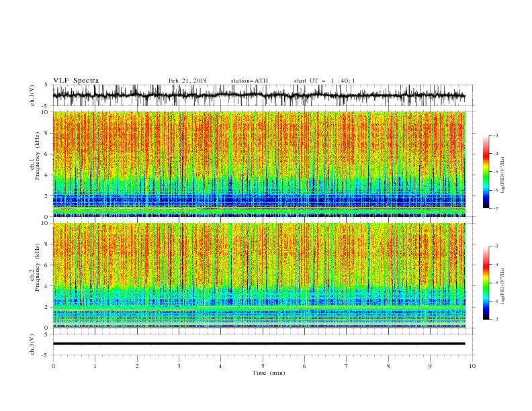This screenshot has width=532, height=411.
Task: Click the 'ch.3(V)' axis label
Action: tap(32, 345)
